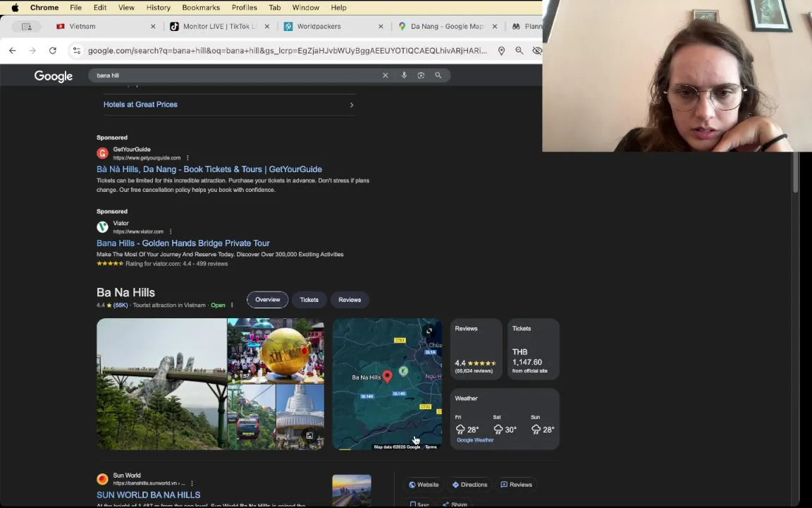
Task: Click the Website button
Action: [x=424, y=485]
